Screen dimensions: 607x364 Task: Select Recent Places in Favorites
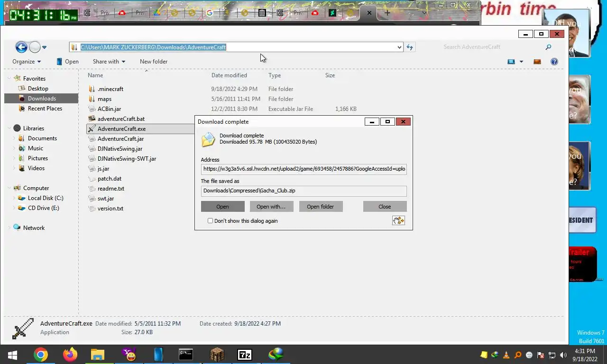[45, 109]
